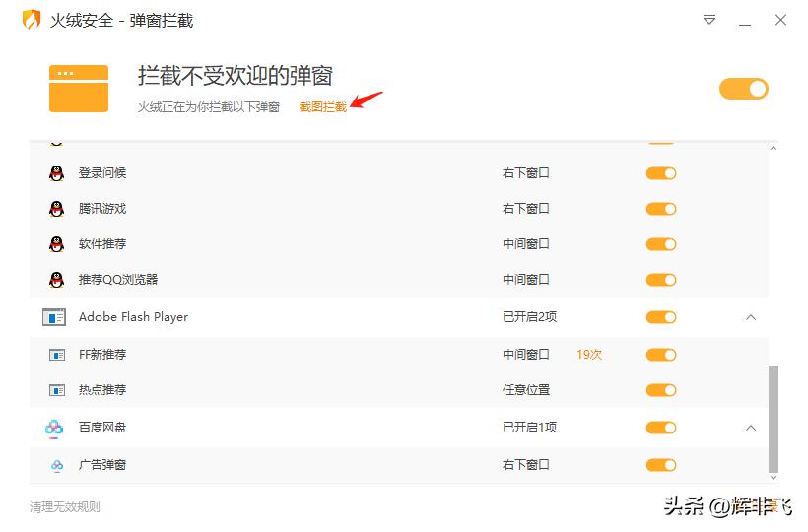This screenshot has width=808, height=532.
Task: Select the 腾讯游戏 rule name
Action: point(102,209)
